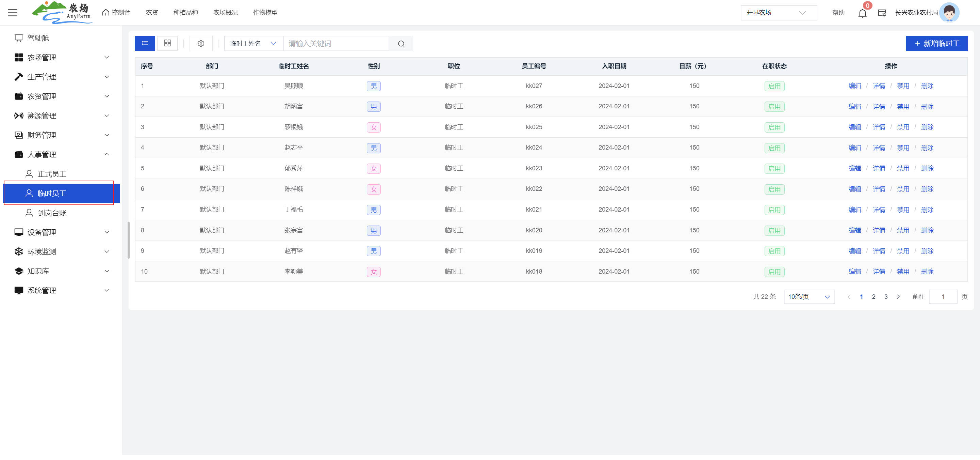
Task: Click the sidebar vertical scrollbar
Action: (x=129, y=240)
